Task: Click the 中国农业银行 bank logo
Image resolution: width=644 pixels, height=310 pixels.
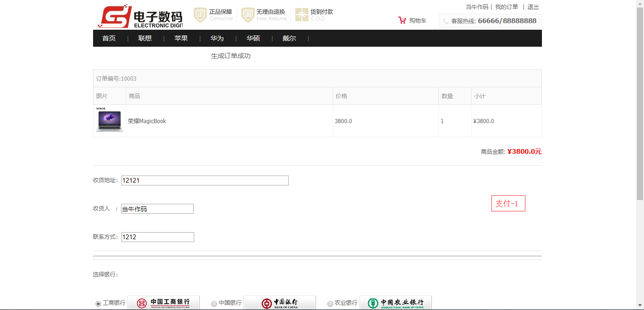Action: click(x=395, y=303)
